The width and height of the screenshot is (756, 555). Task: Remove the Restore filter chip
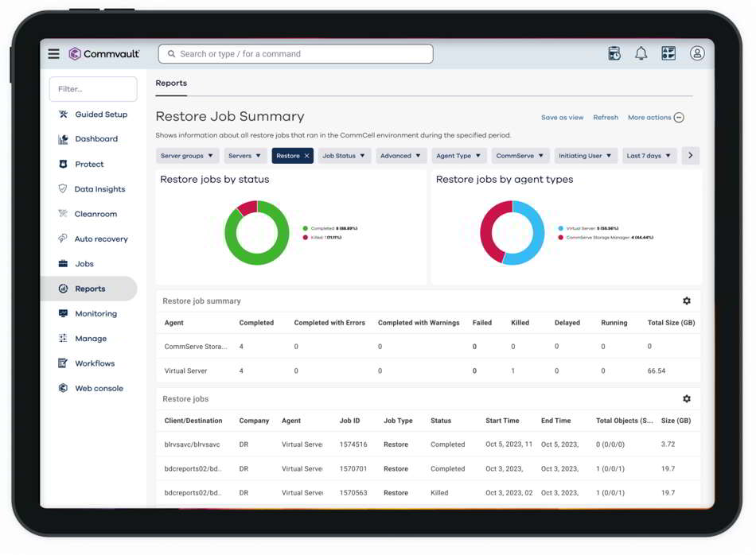[x=306, y=156]
